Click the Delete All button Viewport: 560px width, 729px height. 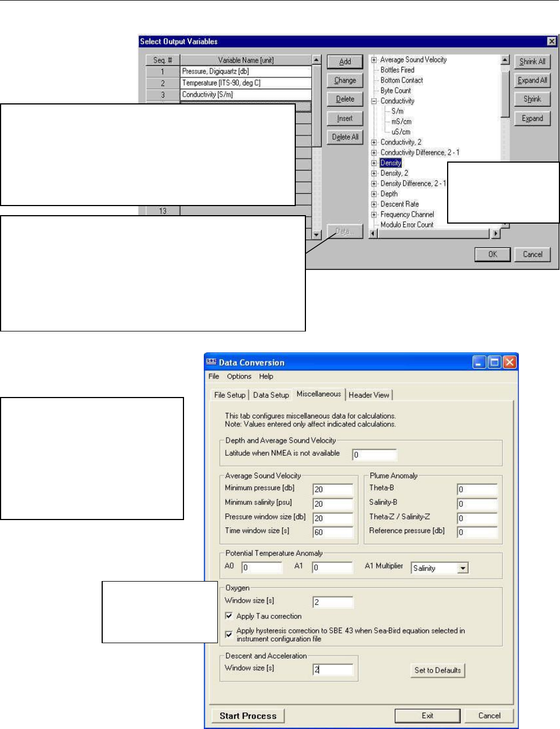345,137
